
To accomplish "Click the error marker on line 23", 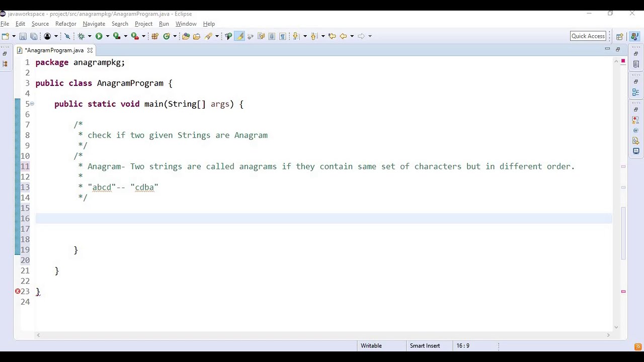I will click(x=18, y=292).
